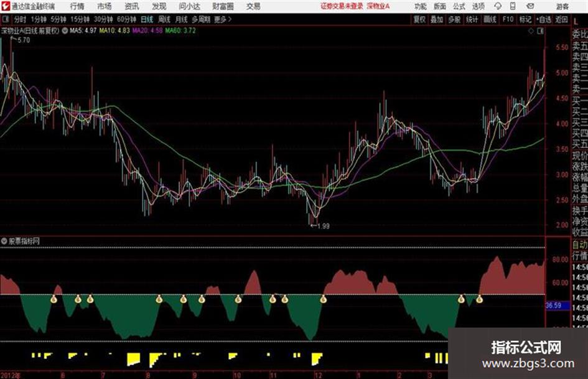Click the diamond icon at chart top right
The height and width of the screenshot is (379, 588).
coord(531,31)
